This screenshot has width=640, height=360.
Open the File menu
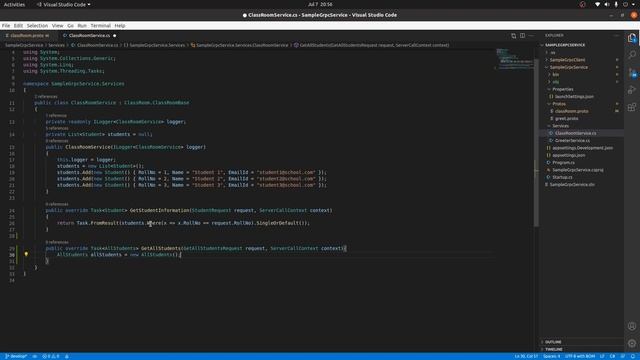tap(6, 26)
